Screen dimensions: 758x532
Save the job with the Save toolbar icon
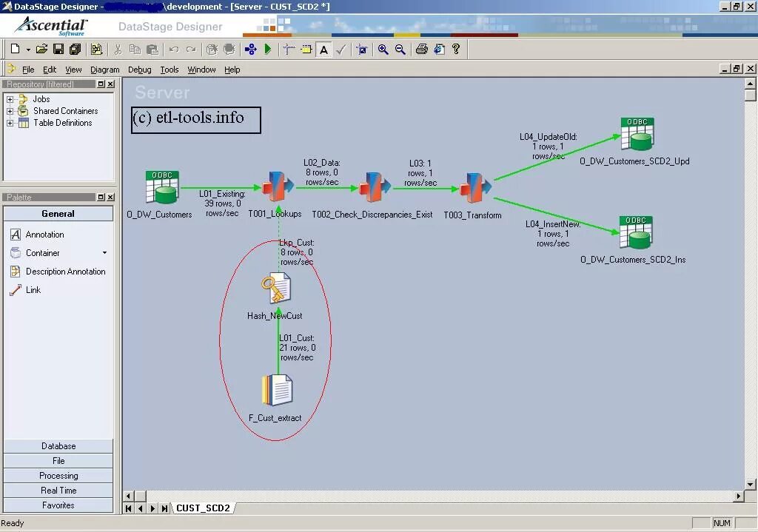pos(58,49)
